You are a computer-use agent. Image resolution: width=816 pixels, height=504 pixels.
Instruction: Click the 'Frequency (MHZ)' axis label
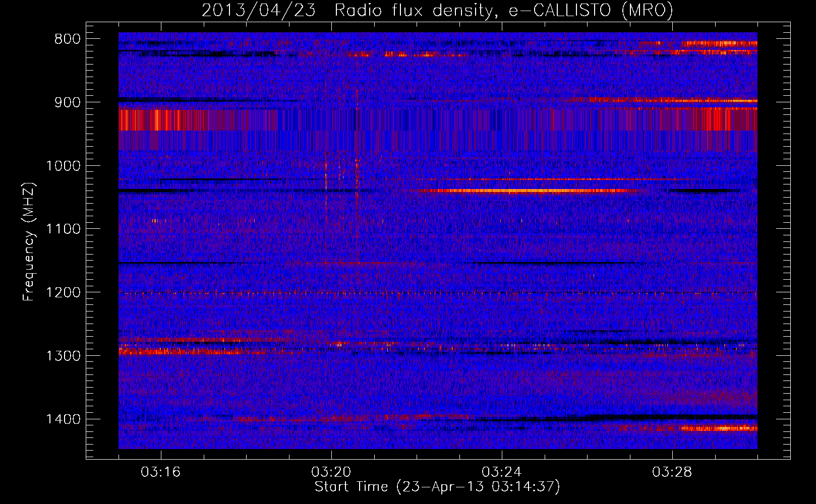click(29, 241)
